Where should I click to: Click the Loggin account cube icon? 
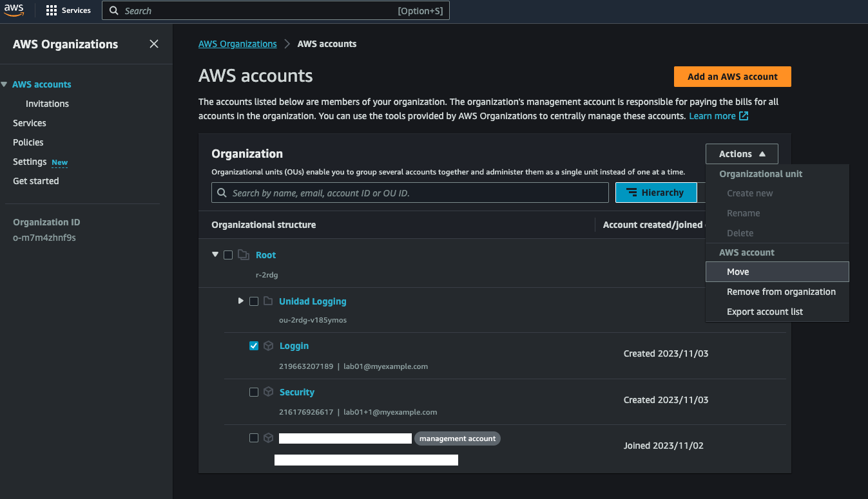tap(269, 346)
